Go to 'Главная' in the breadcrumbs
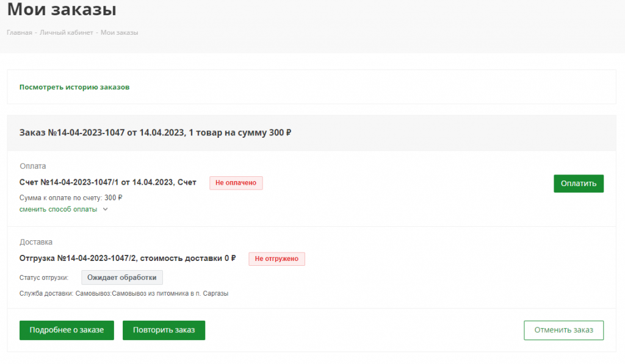625x364 pixels. click(20, 32)
